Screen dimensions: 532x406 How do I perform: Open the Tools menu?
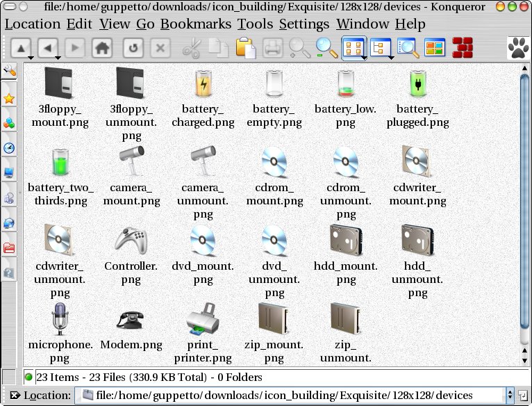[x=255, y=24]
